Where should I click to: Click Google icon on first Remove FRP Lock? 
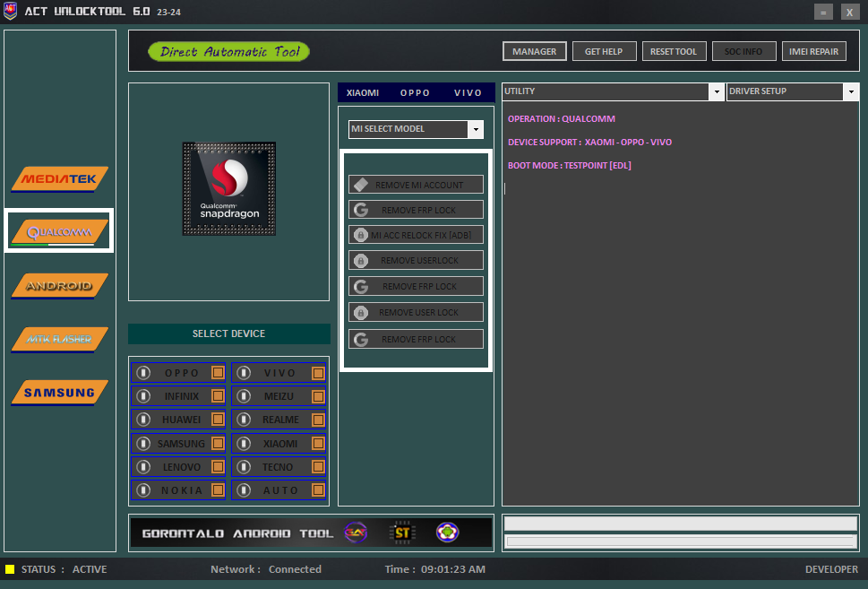coord(361,210)
